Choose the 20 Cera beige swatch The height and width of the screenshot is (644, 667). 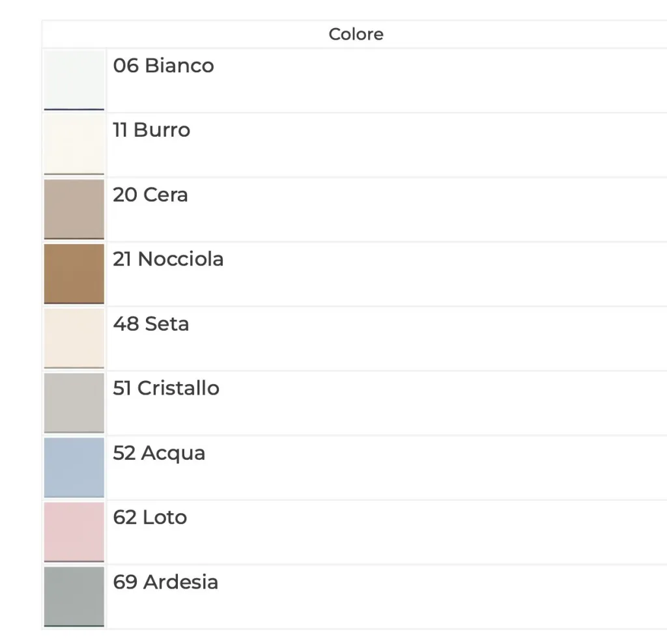tap(74, 209)
